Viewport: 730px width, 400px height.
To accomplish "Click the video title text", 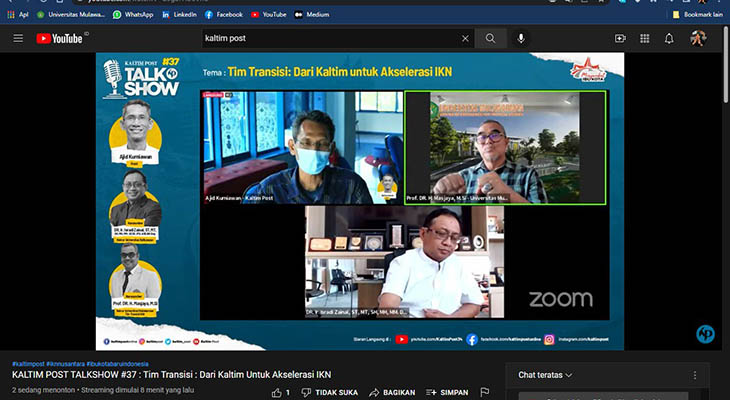I will [x=171, y=374].
